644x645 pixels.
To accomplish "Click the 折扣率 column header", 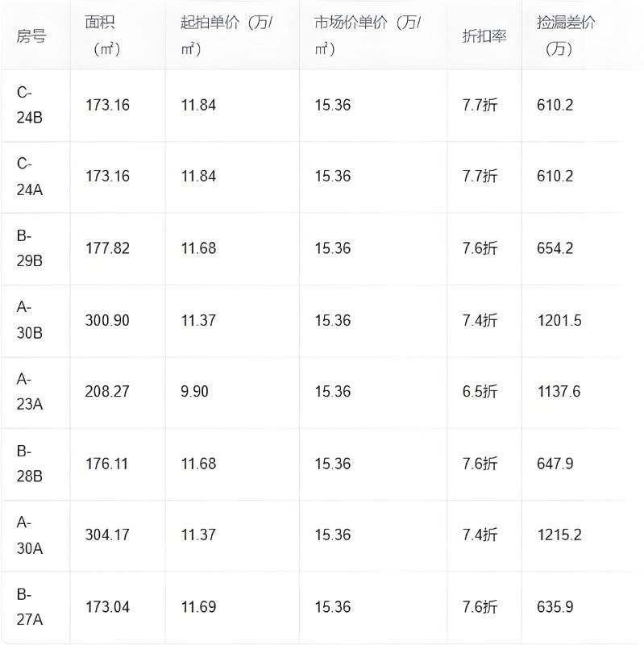I will click(x=484, y=37).
